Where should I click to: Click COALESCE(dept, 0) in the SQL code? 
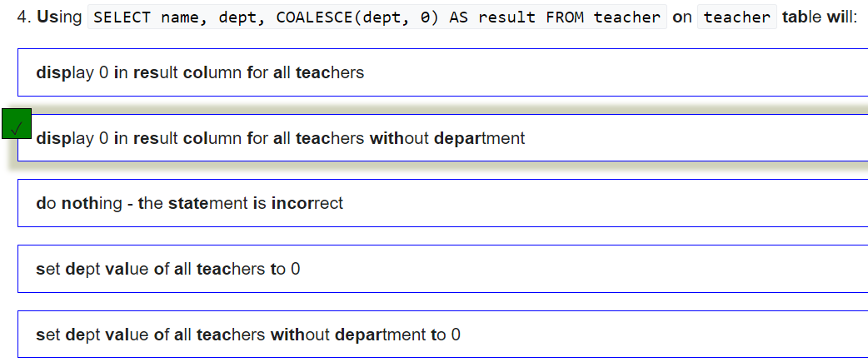[x=357, y=17]
